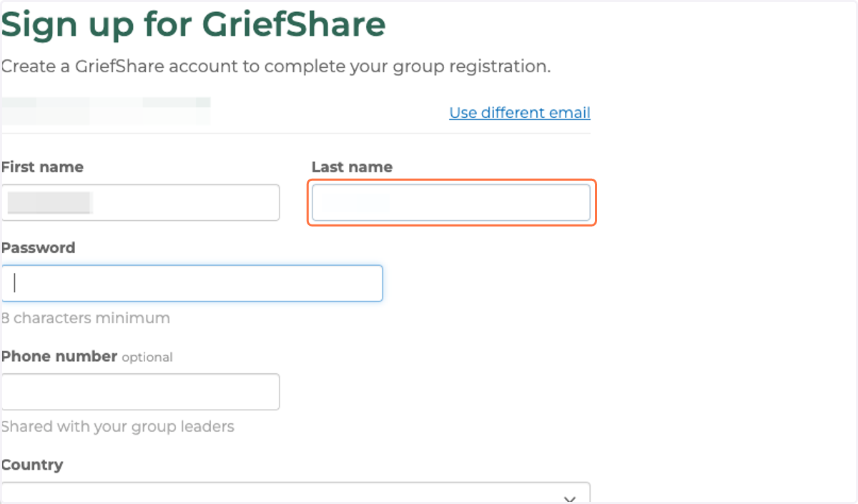858x504 pixels.
Task: Click the optional tag beside Phone number
Action: (147, 357)
